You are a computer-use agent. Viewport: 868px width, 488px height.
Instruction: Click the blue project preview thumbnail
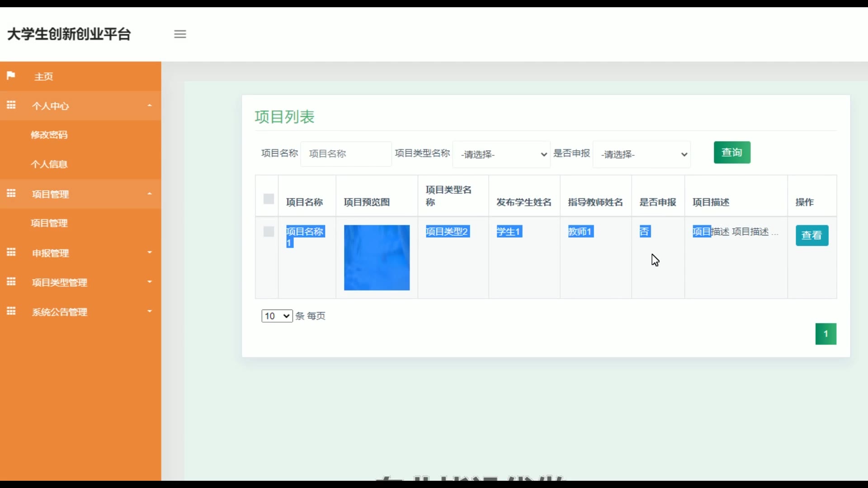[377, 258]
